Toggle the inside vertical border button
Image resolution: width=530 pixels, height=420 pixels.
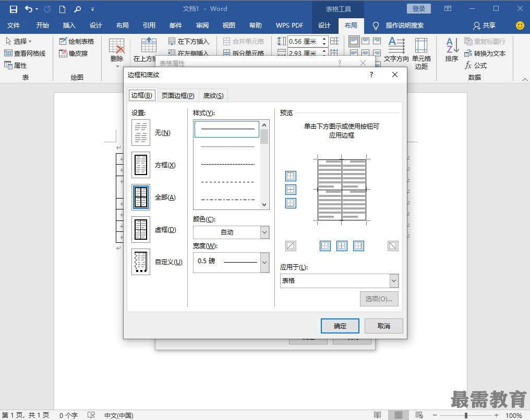point(342,246)
